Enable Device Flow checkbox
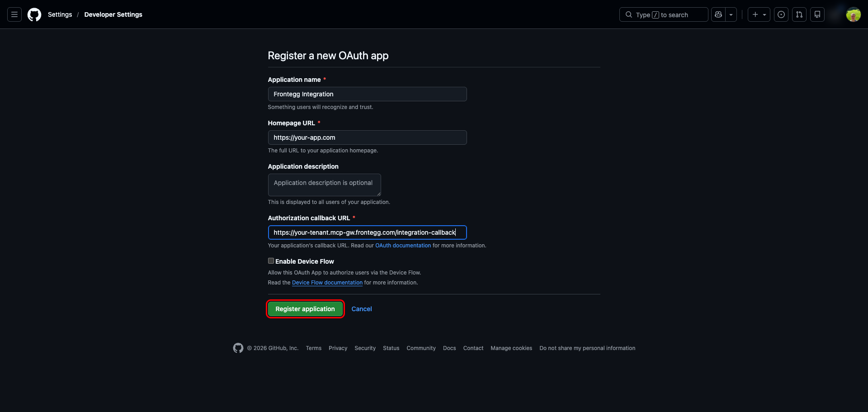 pyautogui.click(x=271, y=261)
